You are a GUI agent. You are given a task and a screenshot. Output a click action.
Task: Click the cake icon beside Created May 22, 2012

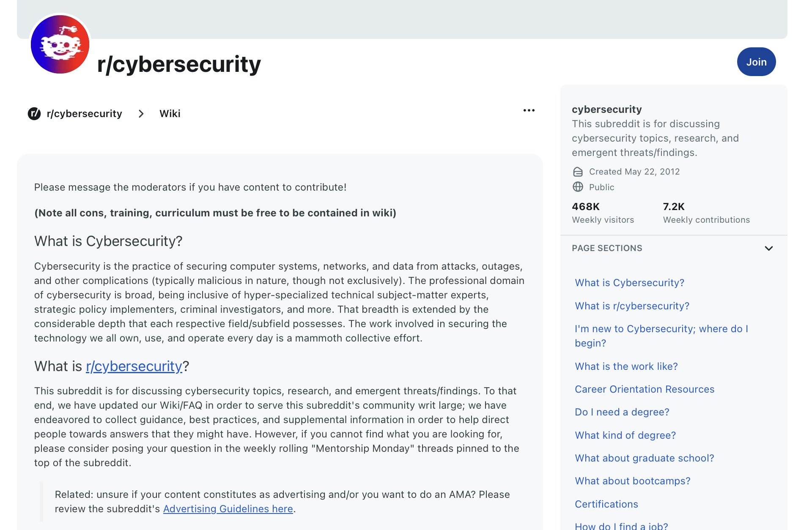578,172
